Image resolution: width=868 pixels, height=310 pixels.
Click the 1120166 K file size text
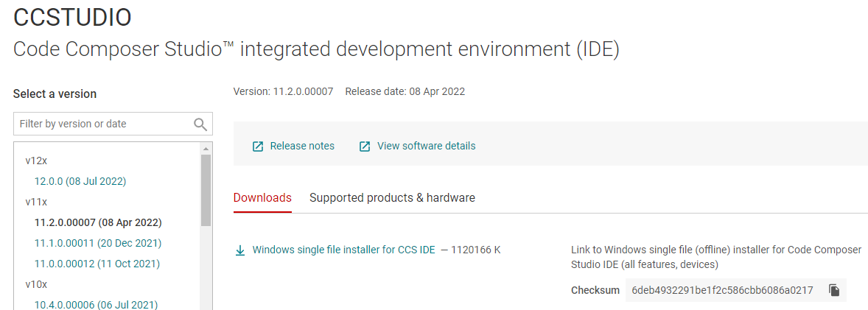pos(475,250)
